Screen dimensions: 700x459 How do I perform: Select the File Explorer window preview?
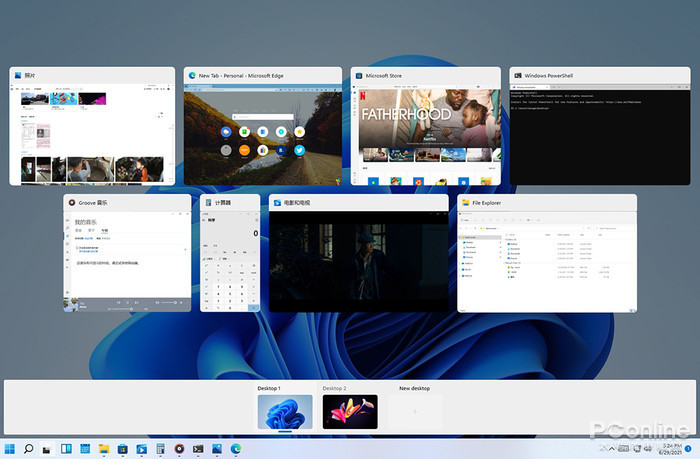[x=546, y=260]
